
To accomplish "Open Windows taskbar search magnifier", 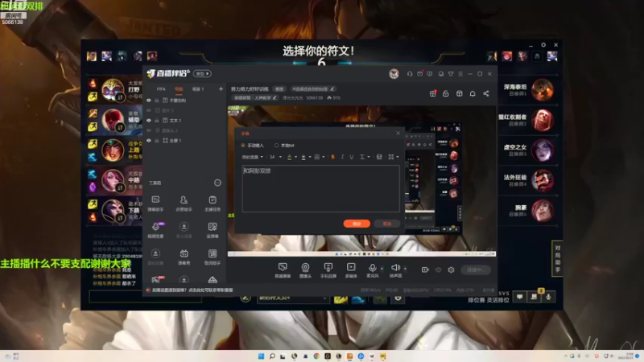I will pos(272,356).
